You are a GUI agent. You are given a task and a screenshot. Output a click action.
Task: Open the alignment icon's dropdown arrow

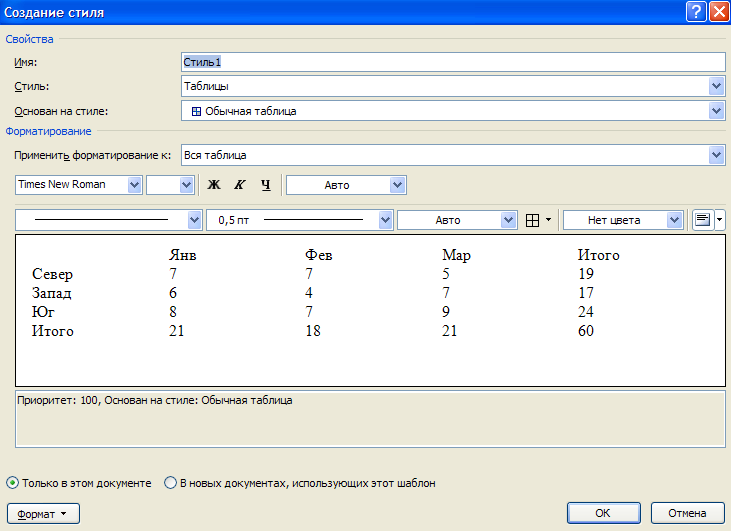720,220
